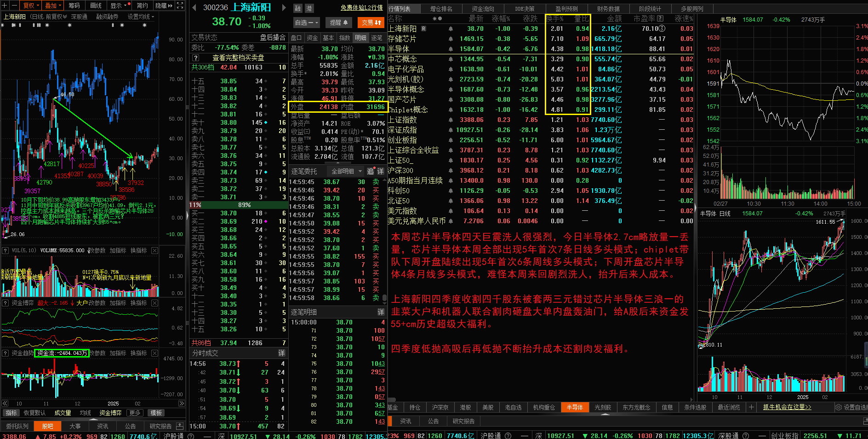
Task: Click the 涨幅% column header to sort
Action: click(x=501, y=18)
